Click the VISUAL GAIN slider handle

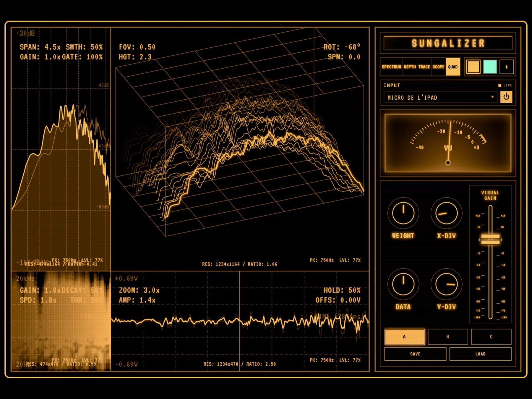tap(490, 239)
